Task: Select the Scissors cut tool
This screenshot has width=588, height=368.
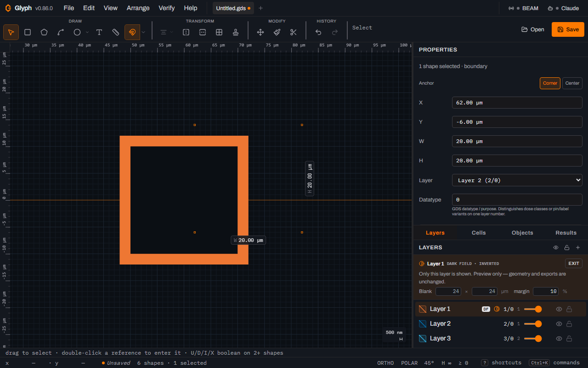Action: (x=294, y=32)
